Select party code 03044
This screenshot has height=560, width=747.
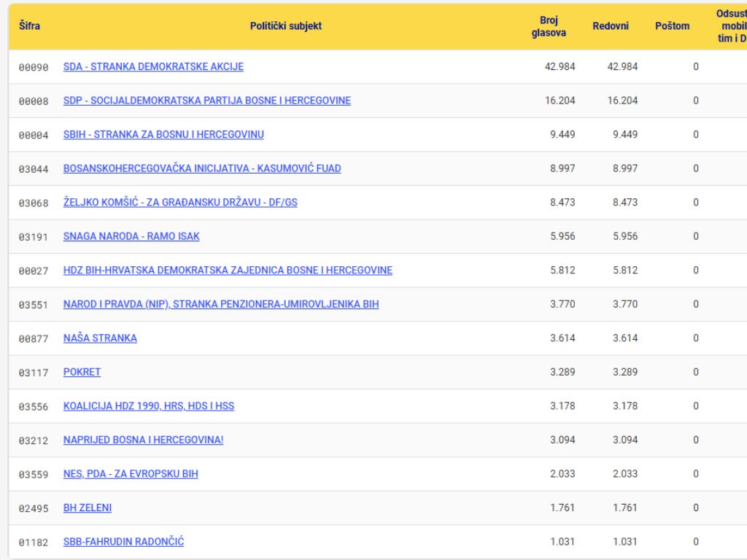[x=34, y=168]
